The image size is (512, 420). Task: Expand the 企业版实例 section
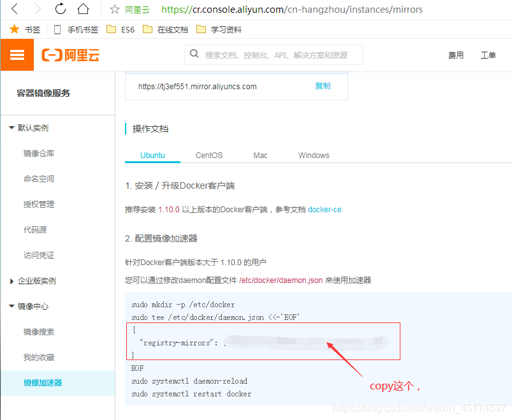point(33,280)
